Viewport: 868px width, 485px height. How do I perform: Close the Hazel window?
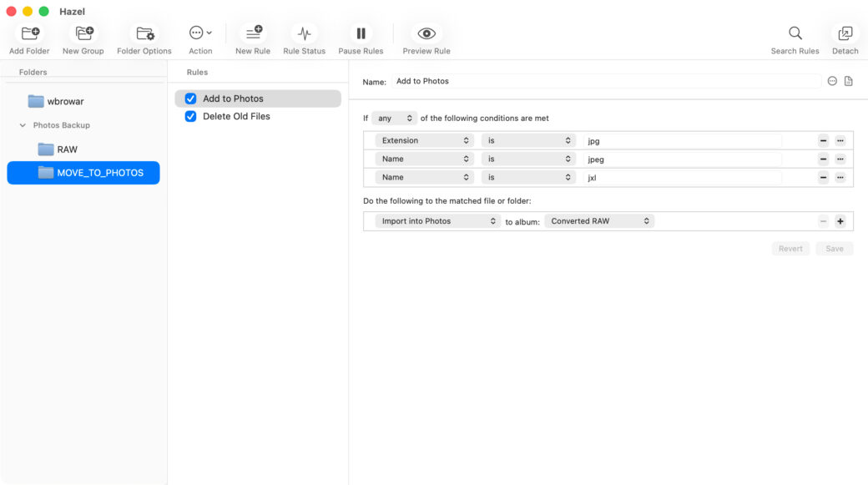[x=11, y=11]
